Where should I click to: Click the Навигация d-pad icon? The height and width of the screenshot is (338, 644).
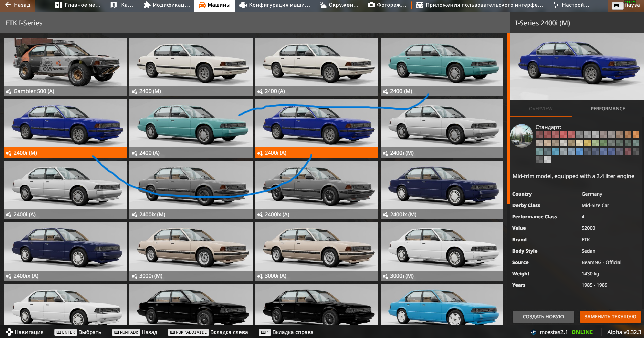pos(9,332)
